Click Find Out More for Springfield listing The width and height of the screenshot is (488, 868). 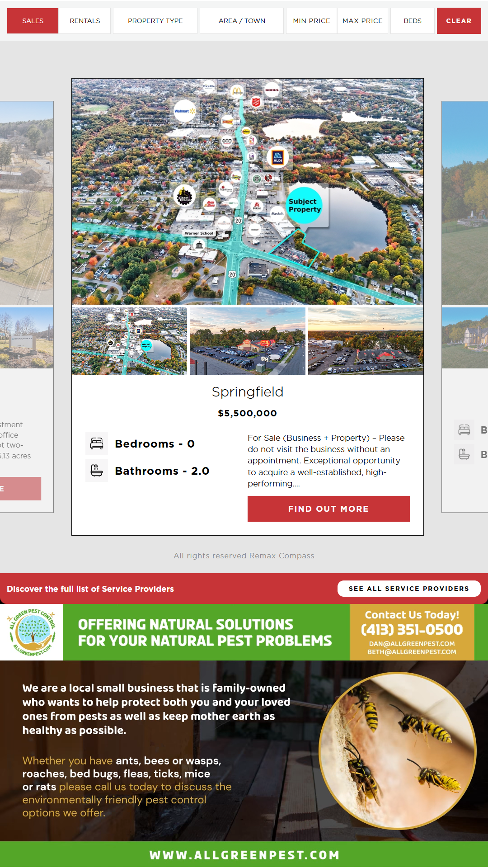coord(328,509)
